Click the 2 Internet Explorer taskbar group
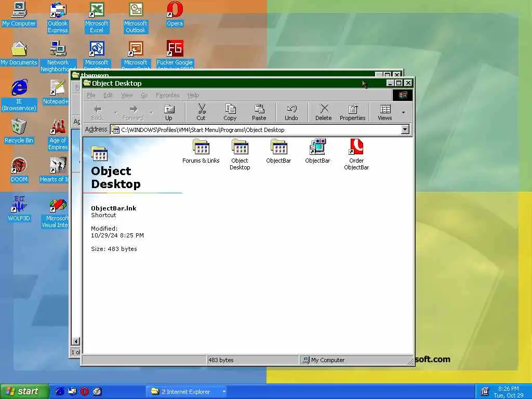This screenshot has width=532, height=399. point(186,392)
